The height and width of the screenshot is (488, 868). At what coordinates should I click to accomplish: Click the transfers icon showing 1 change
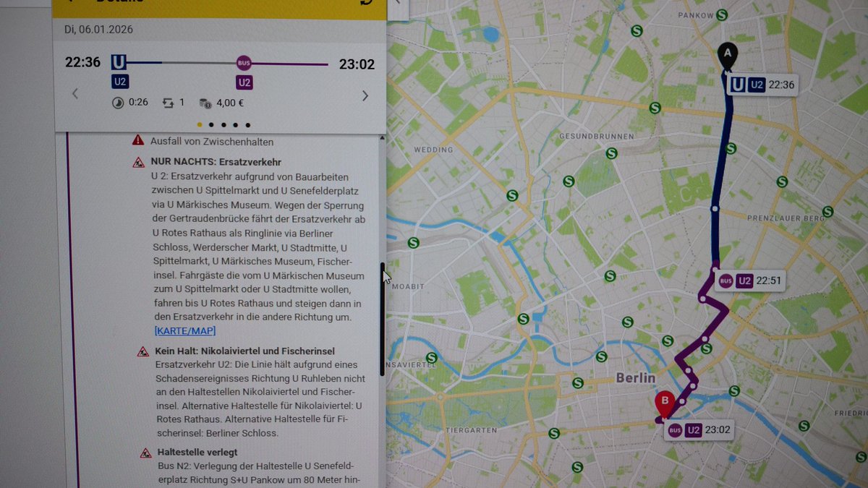click(x=168, y=103)
